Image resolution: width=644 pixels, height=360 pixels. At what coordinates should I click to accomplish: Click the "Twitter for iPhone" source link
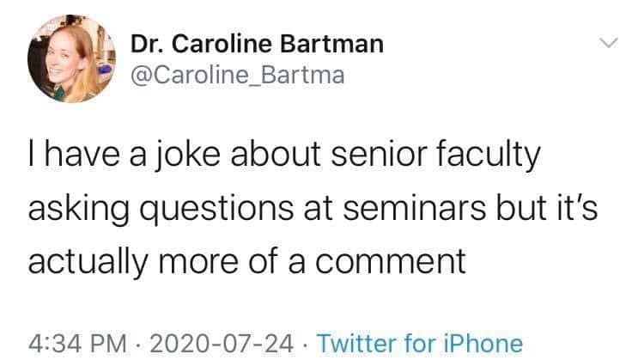(420, 343)
